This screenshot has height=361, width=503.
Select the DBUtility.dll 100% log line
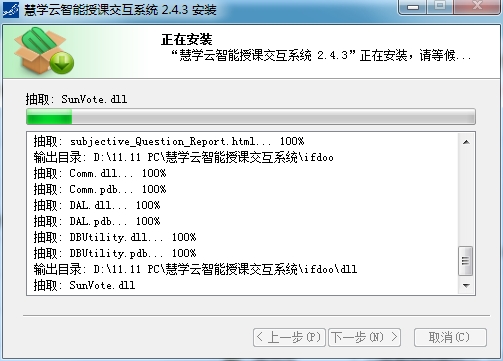pyautogui.click(x=115, y=237)
